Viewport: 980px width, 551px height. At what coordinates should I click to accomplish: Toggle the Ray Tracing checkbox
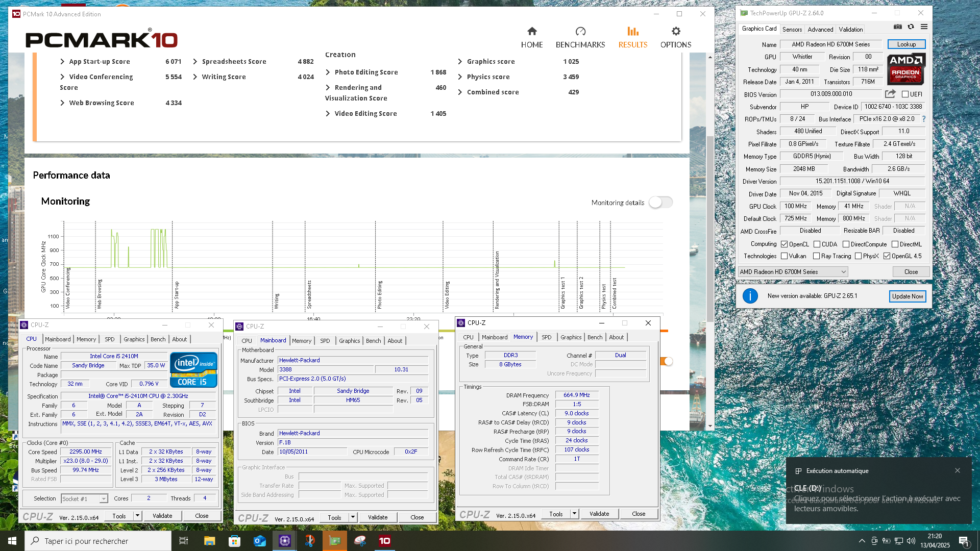816,256
